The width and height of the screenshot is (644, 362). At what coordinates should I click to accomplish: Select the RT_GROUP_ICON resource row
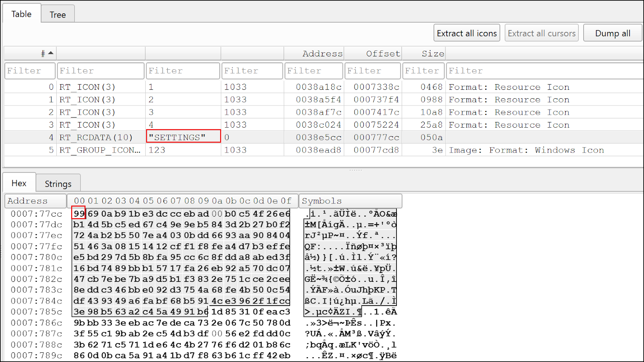coord(324,150)
